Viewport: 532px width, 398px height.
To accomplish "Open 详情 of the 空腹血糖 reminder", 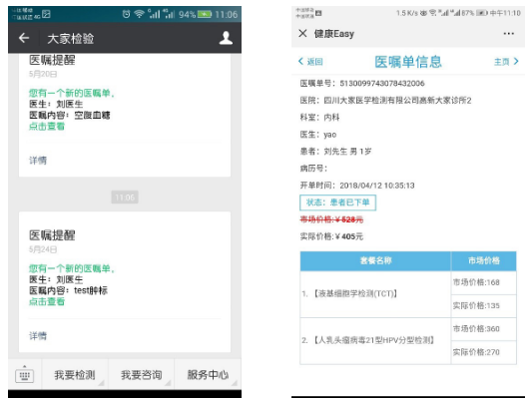I will coord(38,161).
